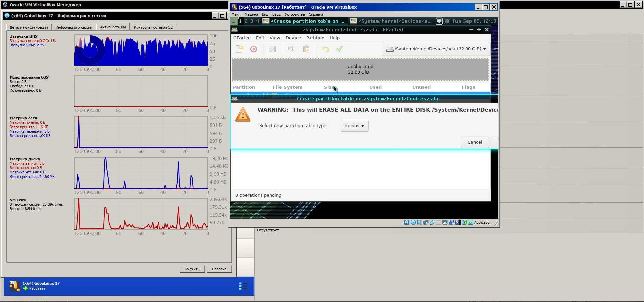Click the Delete partition icon in GParted toolbar
The width and height of the screenshot is (644, 302).
(254, 49)
